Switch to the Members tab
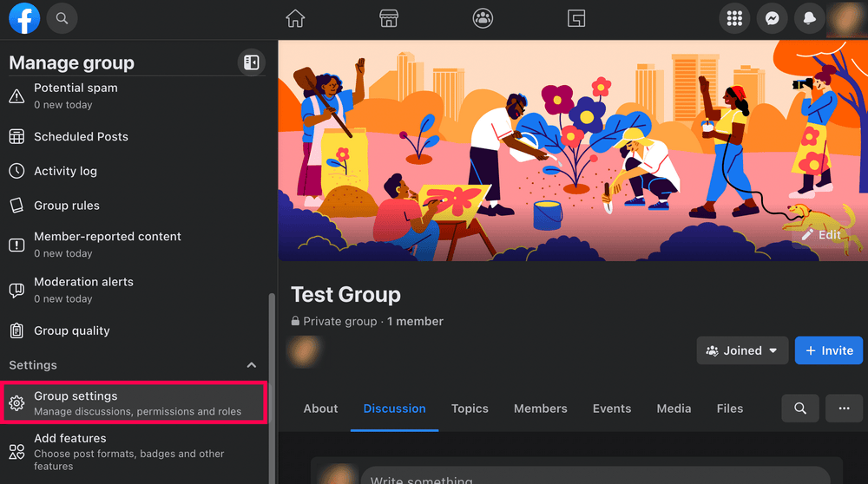 (x=540, y=409)
